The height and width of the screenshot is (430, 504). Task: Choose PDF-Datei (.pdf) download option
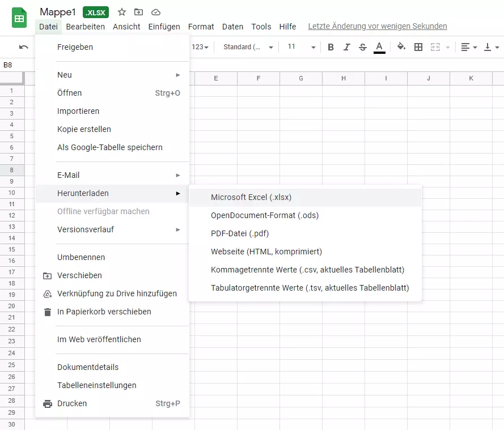(x=240, y=233)
